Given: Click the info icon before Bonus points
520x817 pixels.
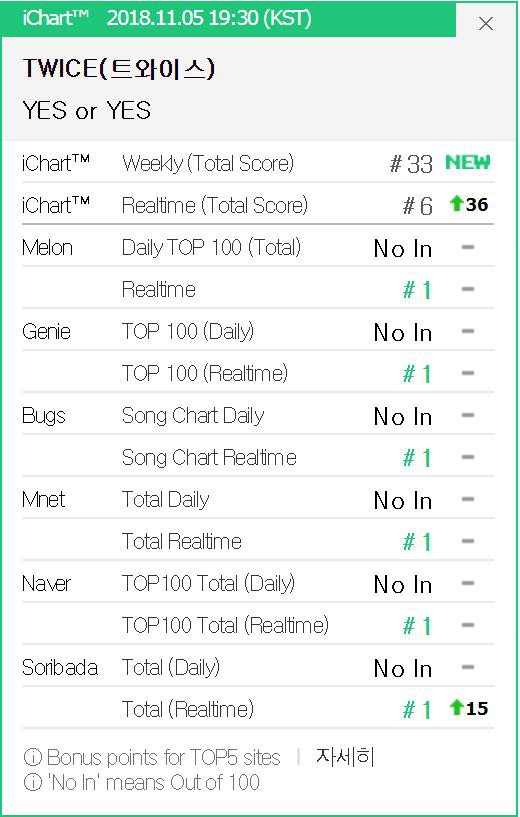Looking at the screenshot, I should [32, 757].
